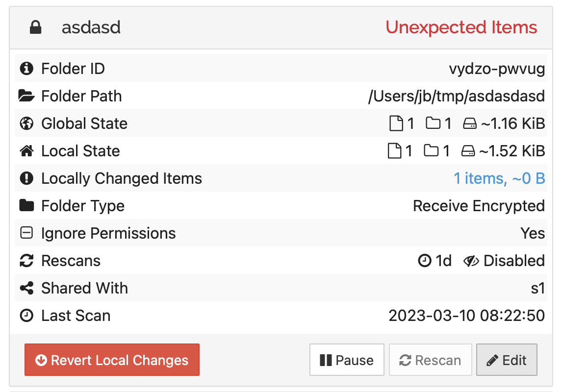Click the Ignore Permissions minus-square icon

point(26,233)
